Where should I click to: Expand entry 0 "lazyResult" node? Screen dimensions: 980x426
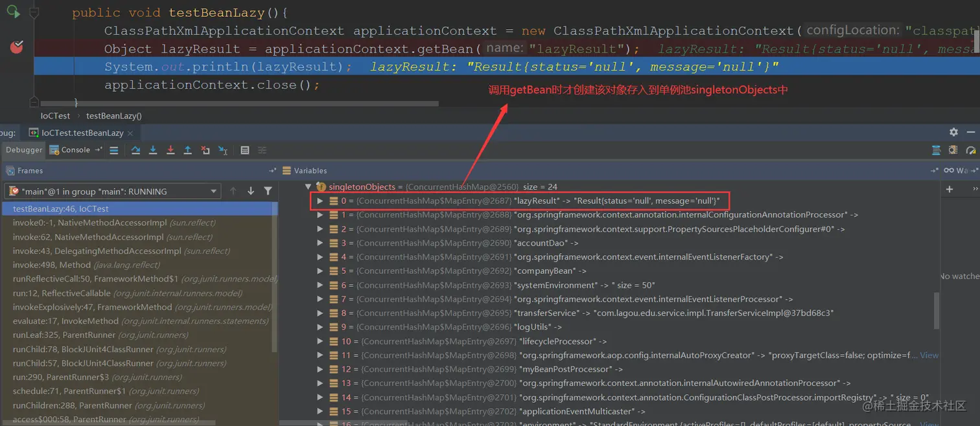click(320, 201)
